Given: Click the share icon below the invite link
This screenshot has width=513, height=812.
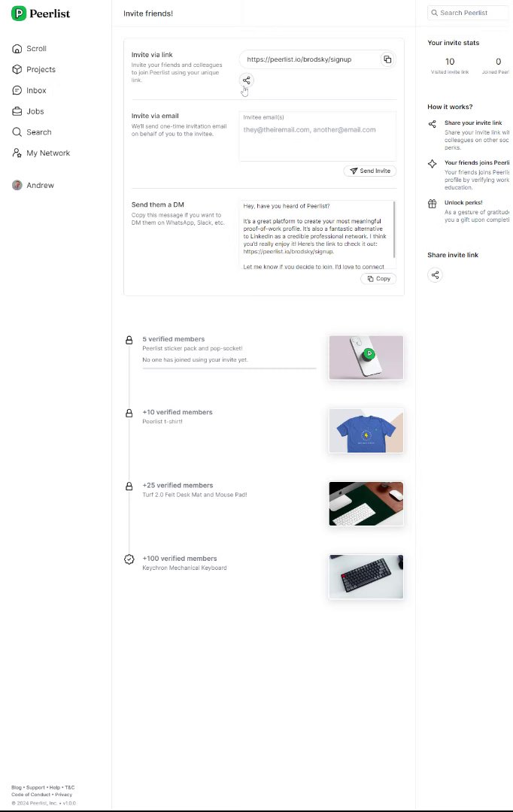Looking at the screenshot, I should coord(247,80).
